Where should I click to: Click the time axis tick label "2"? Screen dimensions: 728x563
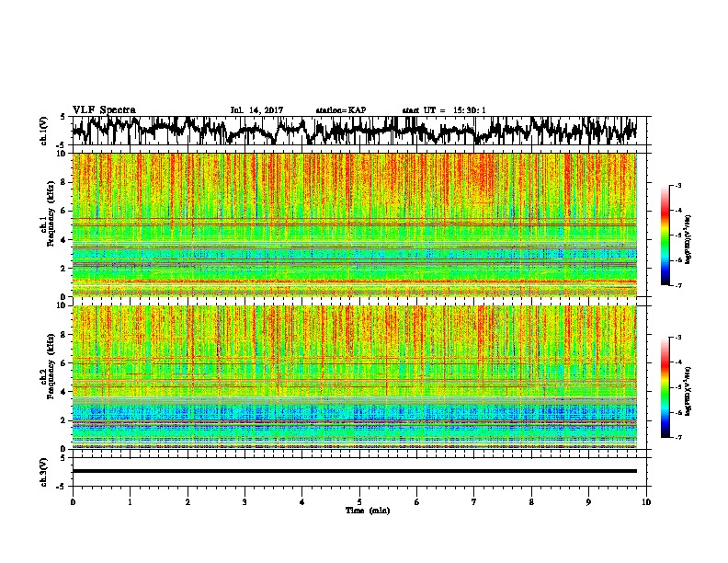pos(188,502)
